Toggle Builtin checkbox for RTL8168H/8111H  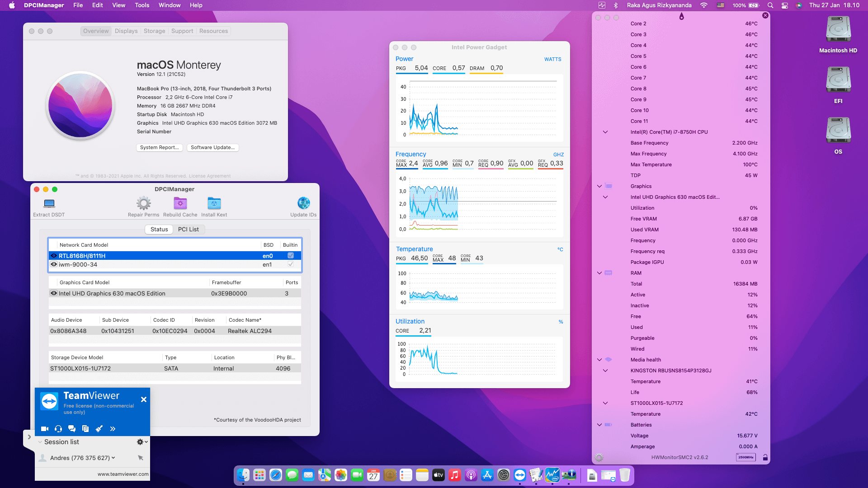tap(291, 255)
